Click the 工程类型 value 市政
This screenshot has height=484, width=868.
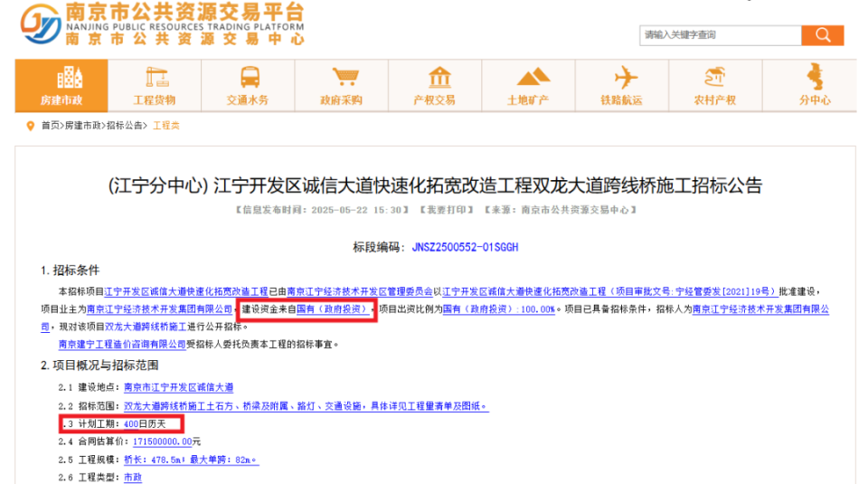coord(133,477)
